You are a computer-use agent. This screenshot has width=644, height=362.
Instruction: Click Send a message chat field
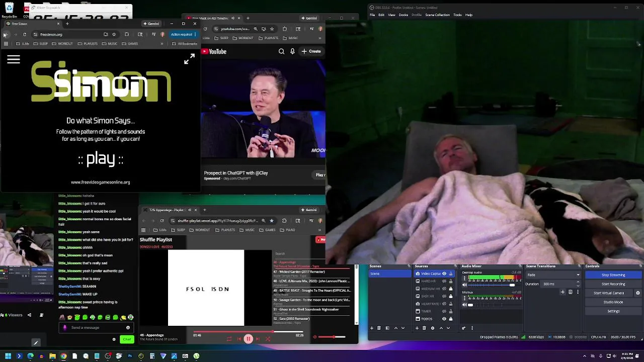[96, 327]
